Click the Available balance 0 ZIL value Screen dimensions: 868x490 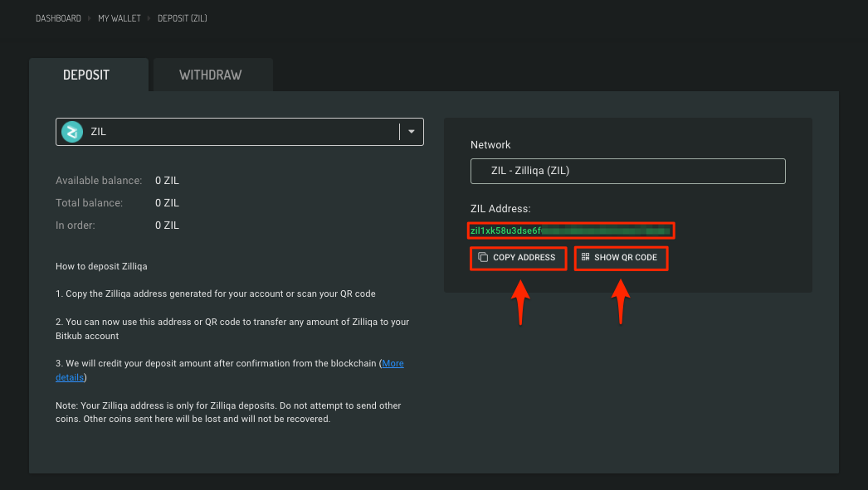coord(167,181)
